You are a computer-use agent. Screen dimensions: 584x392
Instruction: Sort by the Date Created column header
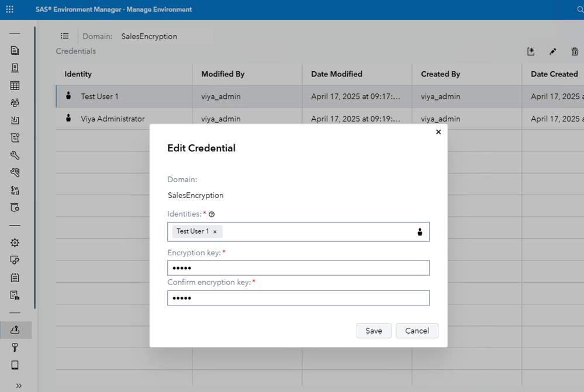pyautogui.click(x=554, y=74)
